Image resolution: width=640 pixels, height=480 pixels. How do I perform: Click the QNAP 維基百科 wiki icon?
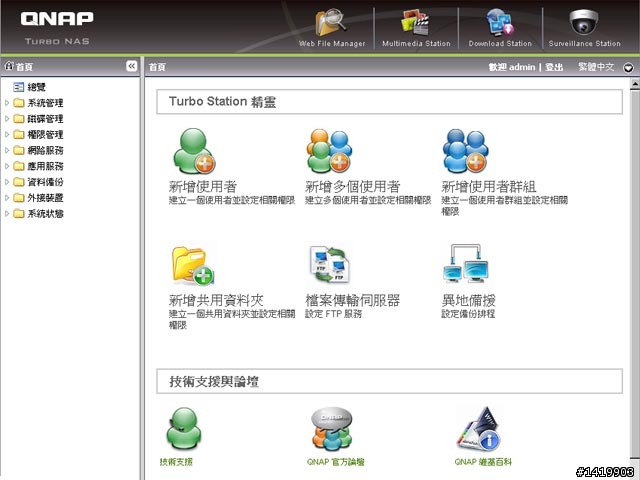(x=479, y=429)
